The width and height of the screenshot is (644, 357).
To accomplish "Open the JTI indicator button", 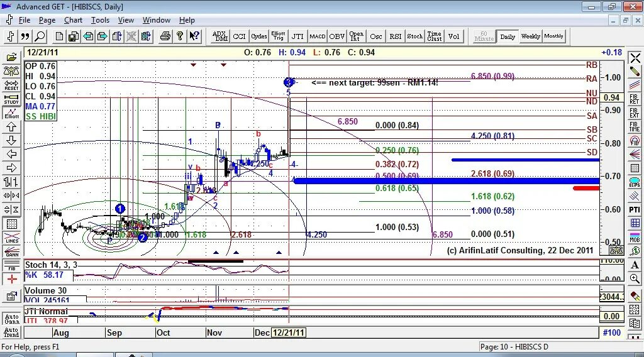I will (x=297, y=36).
